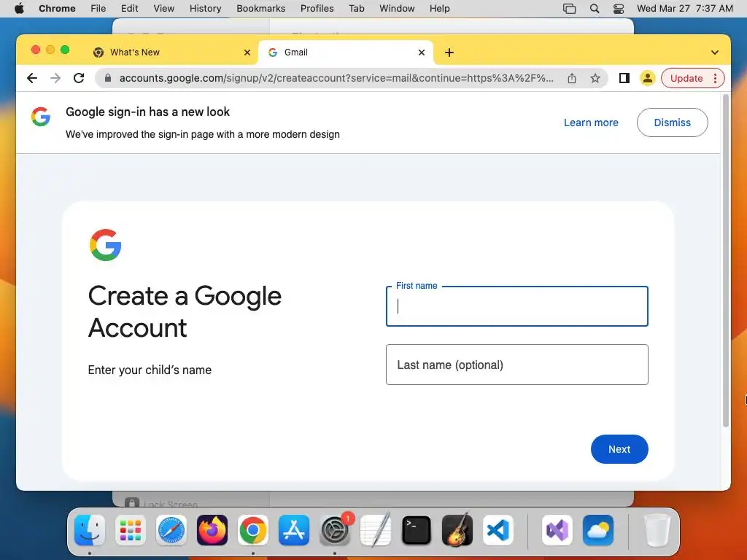Click the Next button
Image resolution: width=747 pixels, height=560 pixels.
coord(619,449)
